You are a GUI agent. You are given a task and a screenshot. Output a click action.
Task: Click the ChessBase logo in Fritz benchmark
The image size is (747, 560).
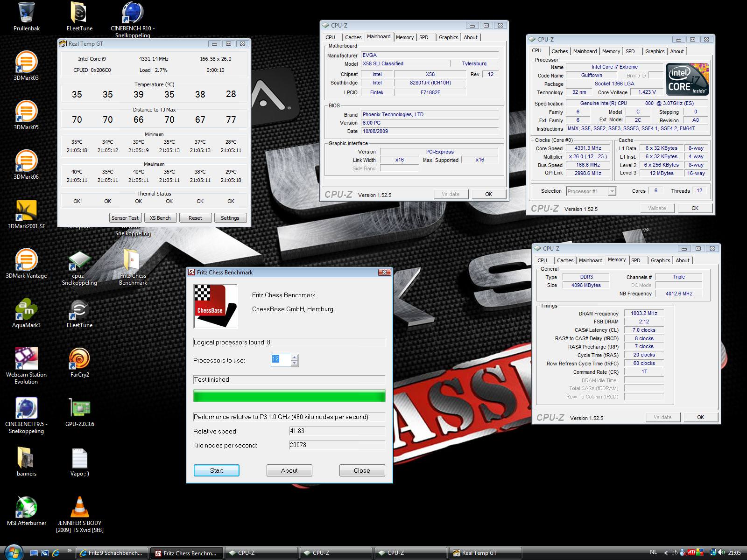click(216, 306)
